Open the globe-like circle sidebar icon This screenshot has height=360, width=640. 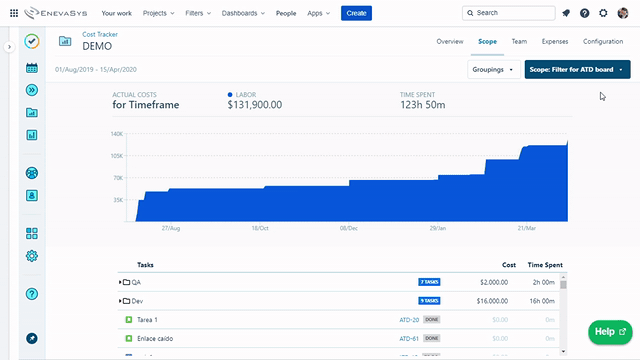tap(32, 173)
